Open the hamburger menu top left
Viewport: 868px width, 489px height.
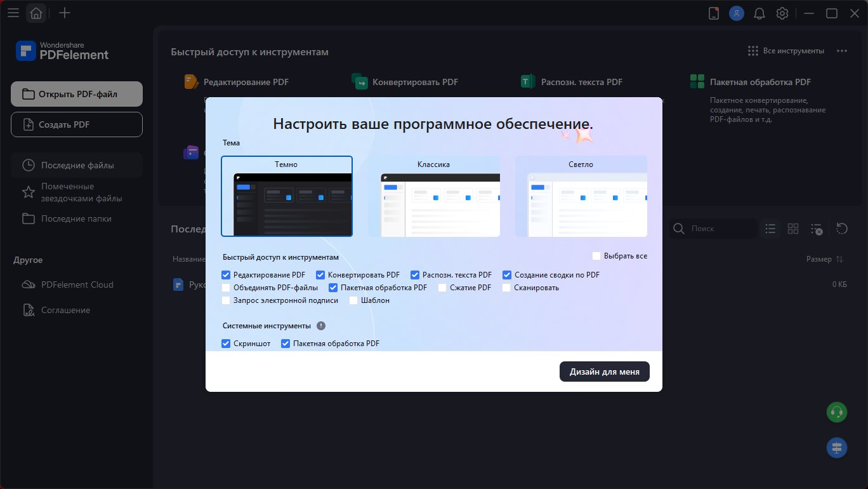coord(13,13)
